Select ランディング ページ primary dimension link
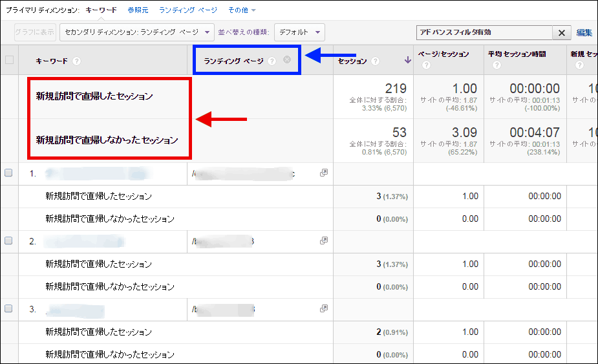Screen dimensions: 598x364 point(188,10)
